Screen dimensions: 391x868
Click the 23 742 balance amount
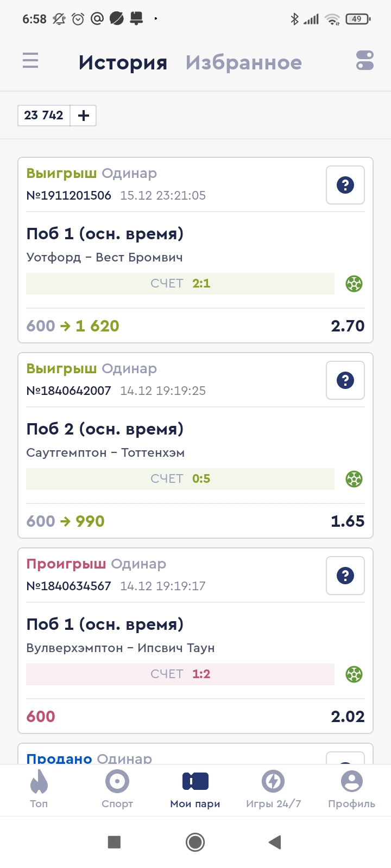pyautogui.click(x=44, y=116)
